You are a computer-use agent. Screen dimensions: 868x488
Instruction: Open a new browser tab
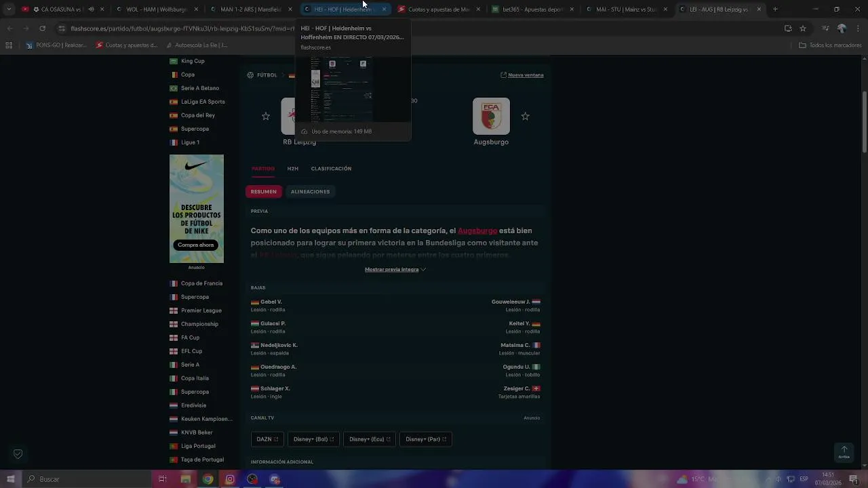(x=775, y=9)
